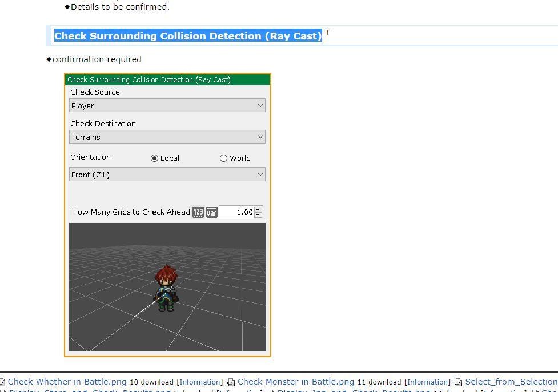
Task: Click the dagger anchor link after heading
Action: pos(328,33)
